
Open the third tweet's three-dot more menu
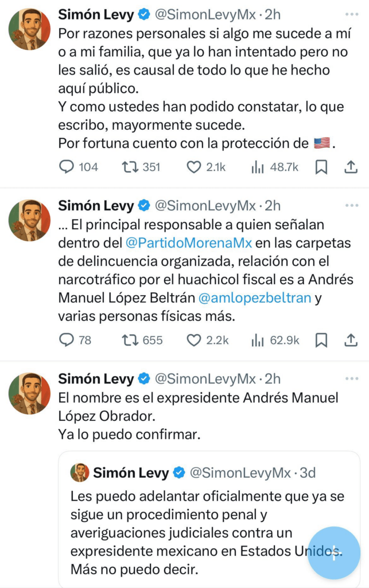350,379
